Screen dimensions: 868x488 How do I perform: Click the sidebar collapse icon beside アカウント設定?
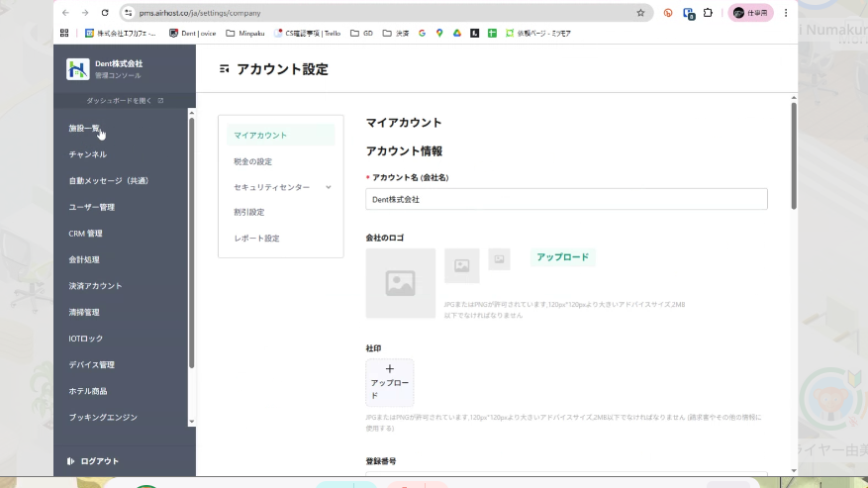pos(225,69)
